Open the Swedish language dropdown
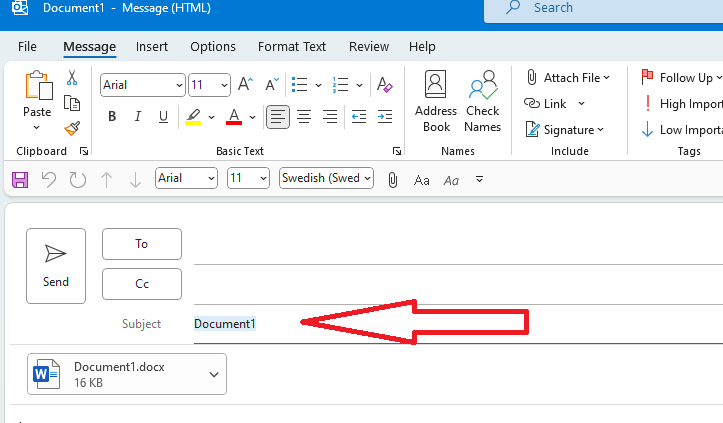The height and width of the screenshot is (423, 723). coord(326,178)
